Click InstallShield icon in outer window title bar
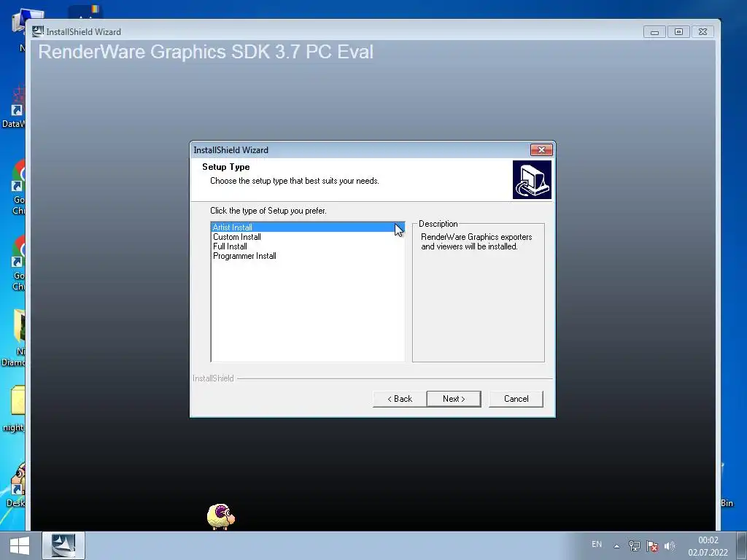The height and width of the screenshot is (560, 747). click(38, 31)
